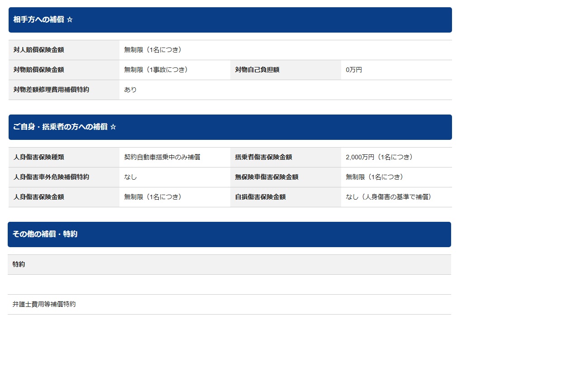Click the 搭乗者傷害保険金額 label

tap(264, 157)
